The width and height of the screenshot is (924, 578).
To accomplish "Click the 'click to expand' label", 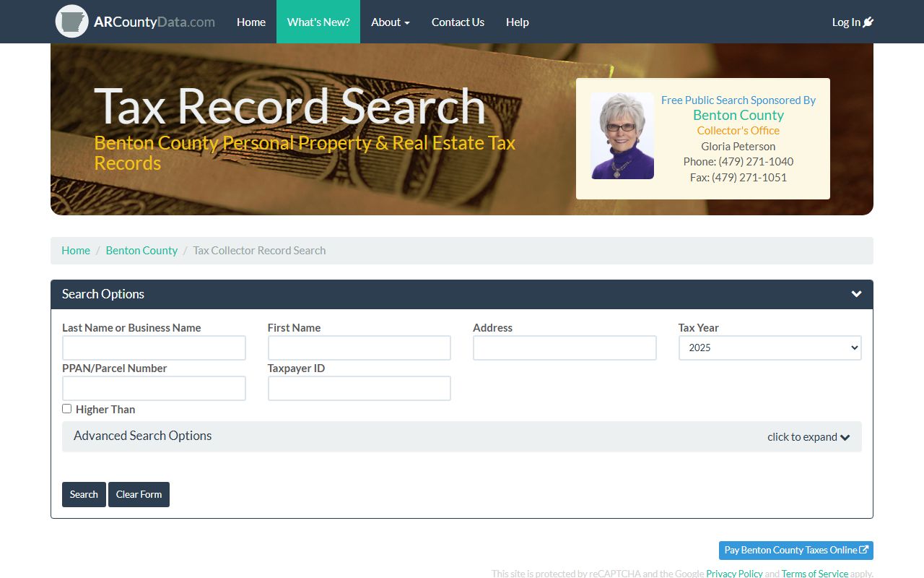I will coord(802,436).
